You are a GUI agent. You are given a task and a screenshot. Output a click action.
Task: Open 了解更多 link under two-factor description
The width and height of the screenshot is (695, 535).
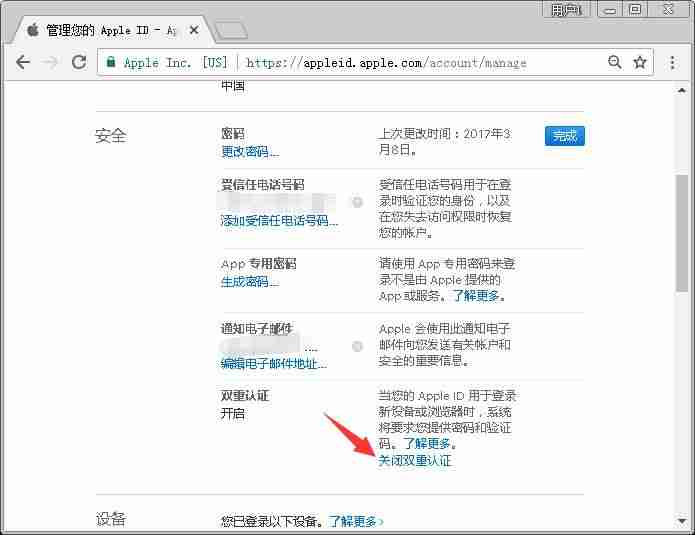point(427,443)
